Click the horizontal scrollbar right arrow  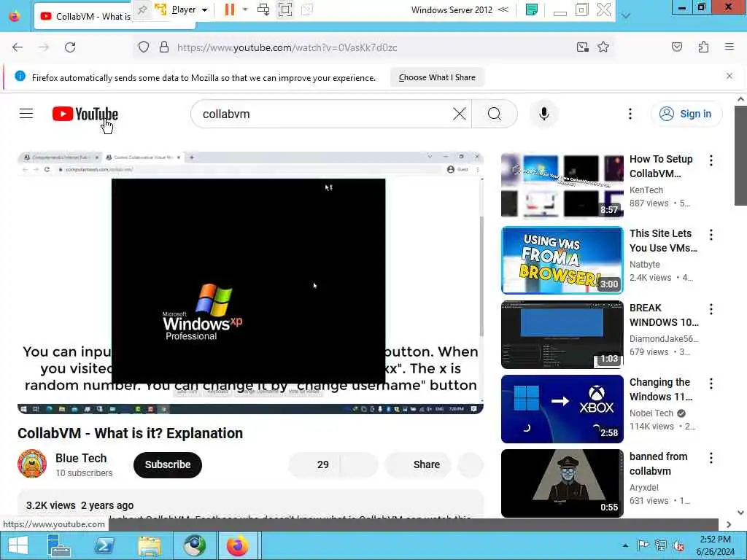[729, 524]
